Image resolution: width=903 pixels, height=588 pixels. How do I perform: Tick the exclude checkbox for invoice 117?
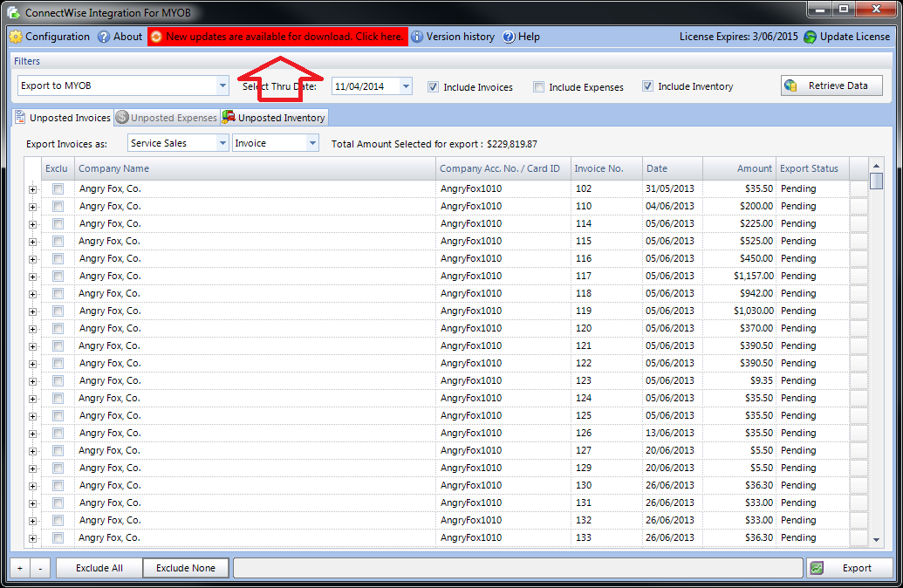pos(58,276)
